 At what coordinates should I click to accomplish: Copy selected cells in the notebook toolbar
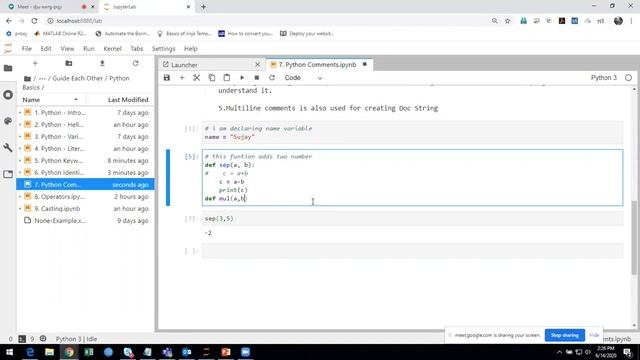tap(211, 78)
